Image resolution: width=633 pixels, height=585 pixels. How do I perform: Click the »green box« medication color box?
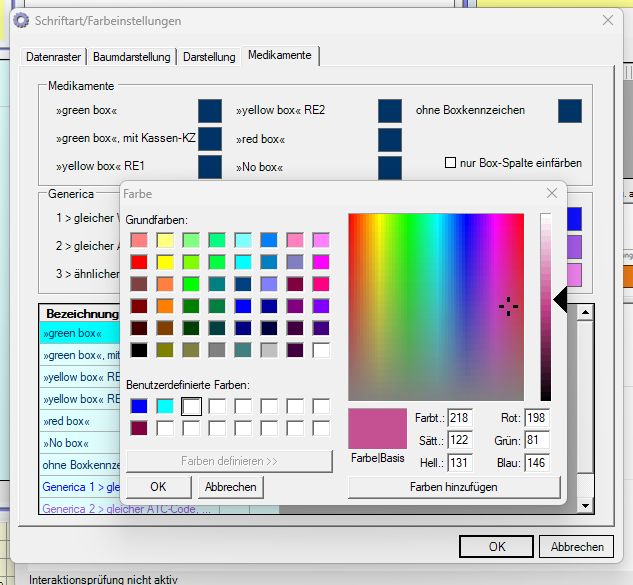[210, 111]
